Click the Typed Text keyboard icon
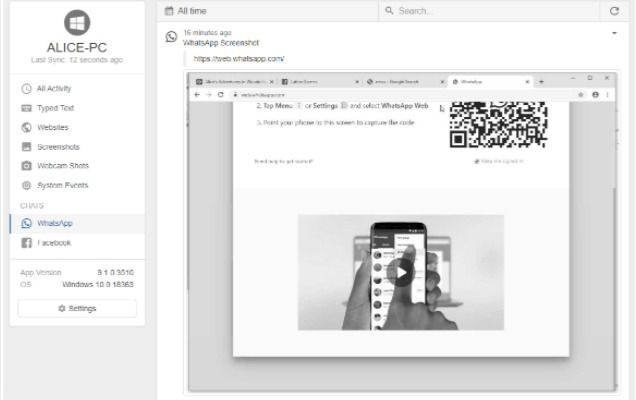This screenshot has width=636, height=400. 26,108
